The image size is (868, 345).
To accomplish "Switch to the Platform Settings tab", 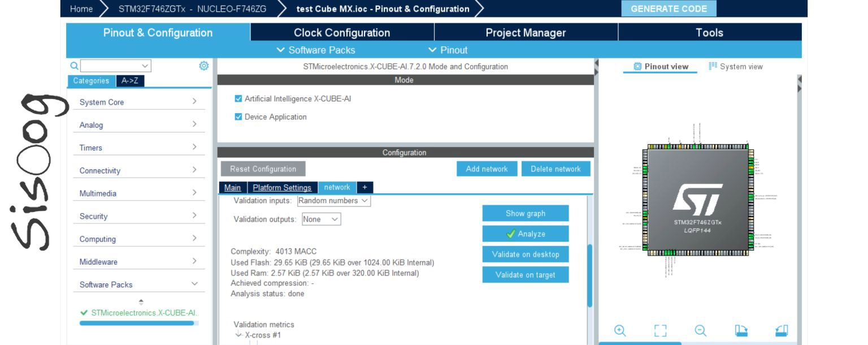I will [x=282, y=188].
